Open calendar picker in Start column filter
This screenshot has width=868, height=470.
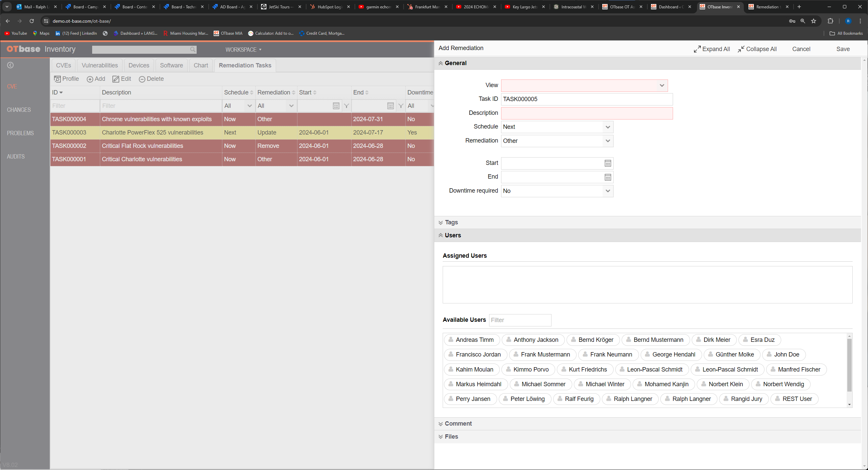[x=336, y=106]
